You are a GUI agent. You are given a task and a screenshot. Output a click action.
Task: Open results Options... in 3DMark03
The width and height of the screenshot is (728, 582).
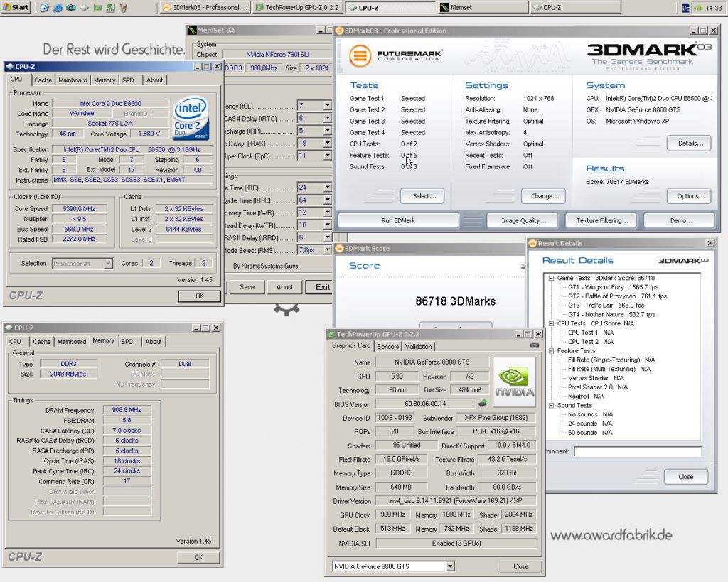pos(690,196)
